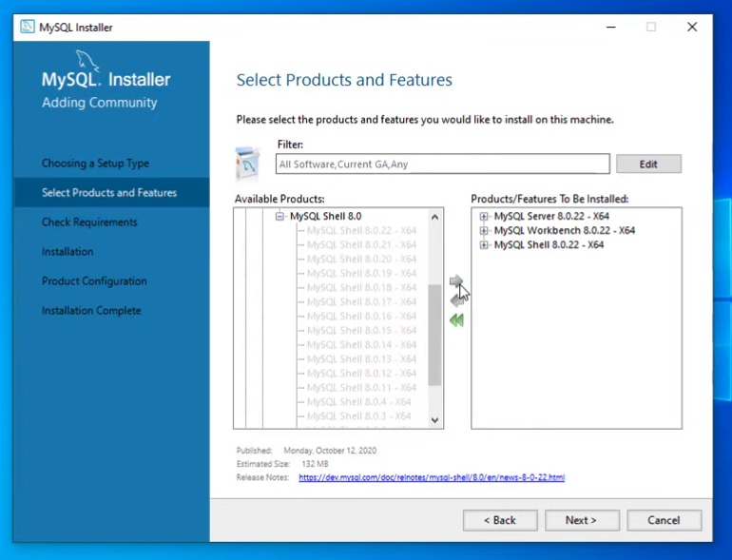Select the Select Products and Features step

point(109,192)
